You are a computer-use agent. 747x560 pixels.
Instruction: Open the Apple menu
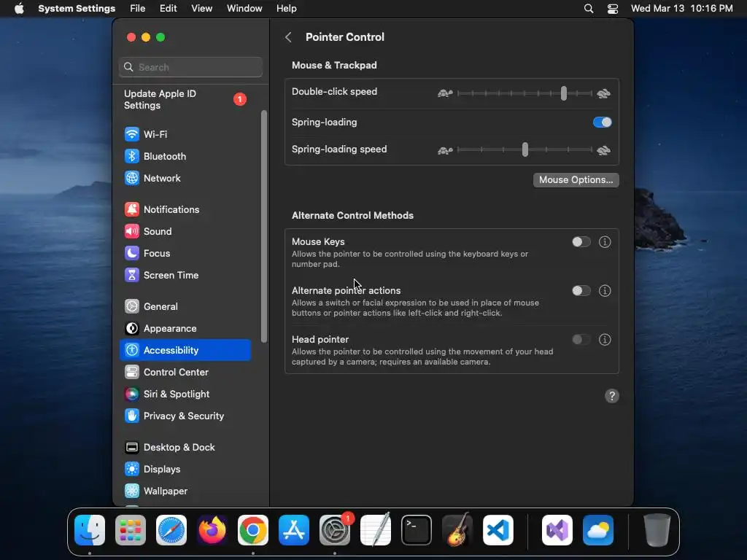point(19,9)
